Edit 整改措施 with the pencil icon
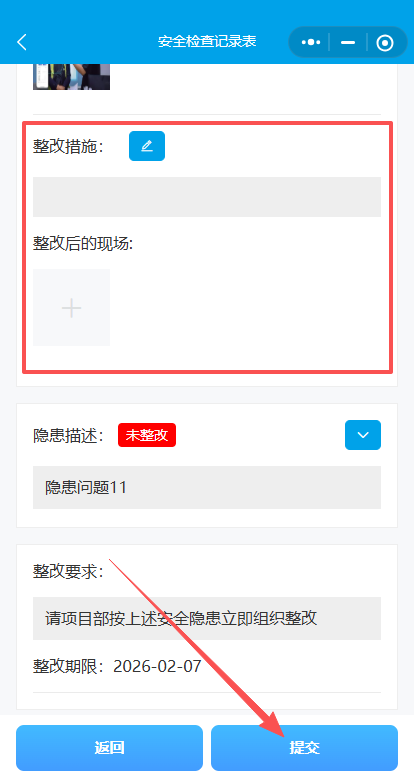 pyautogui.click(x=147, y=146)
